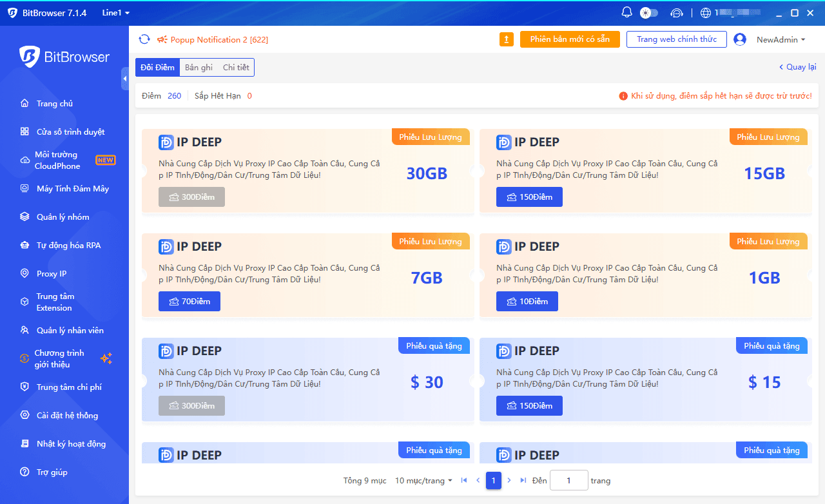The width and height of the screenshot is (825, 504).
Task: Select page 1 in pagination
Action: point(494,481)
